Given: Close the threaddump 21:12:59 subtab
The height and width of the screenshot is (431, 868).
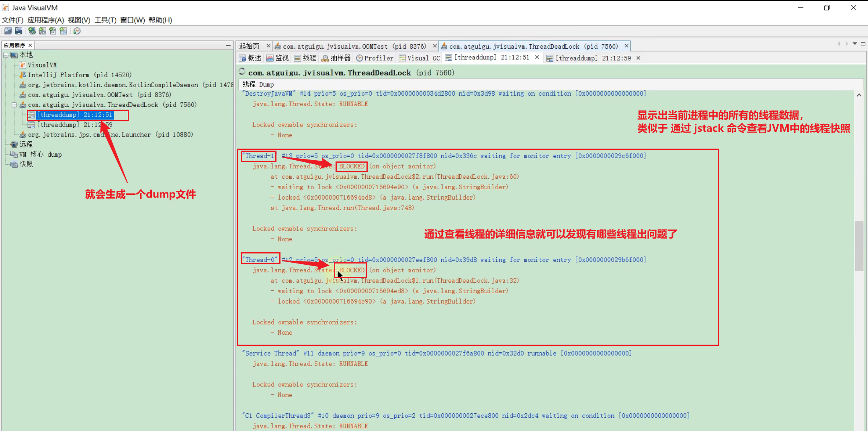Looking at the screenshot, I should coord(638,58).
